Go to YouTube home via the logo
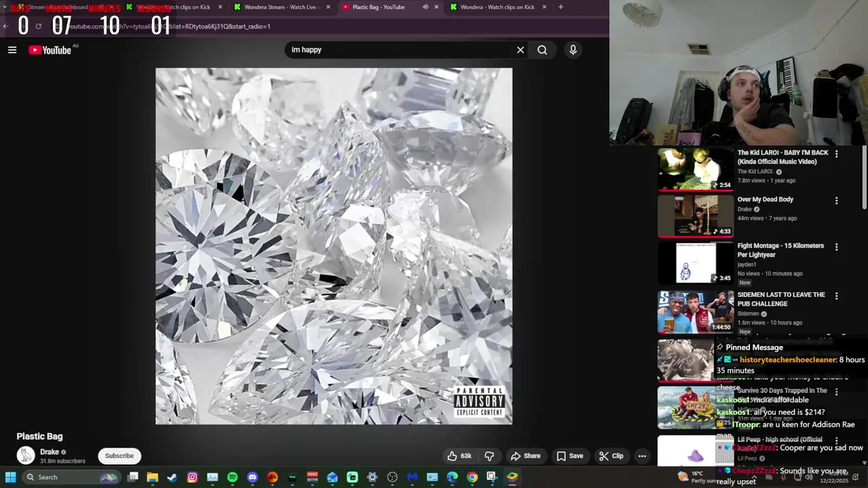 point(50,49)
